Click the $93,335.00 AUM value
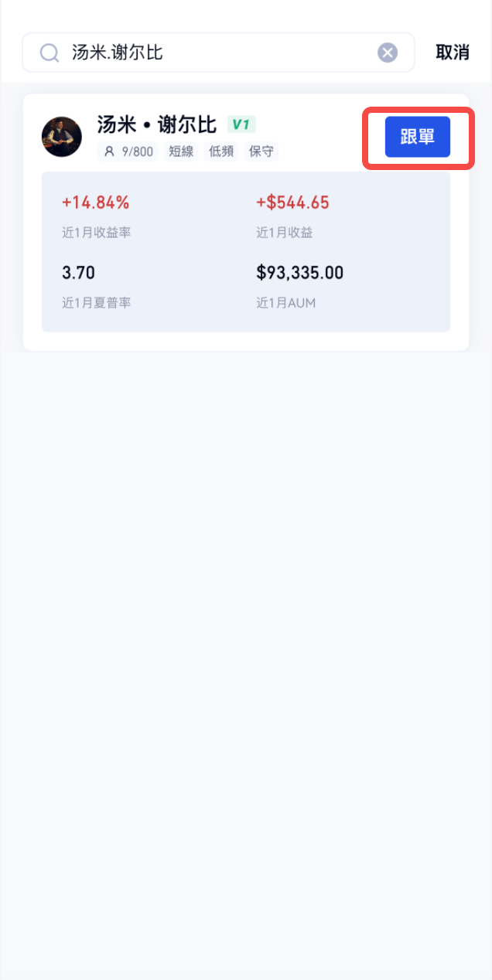This screenshot has height=980, width=492. click(x=299, y=273)
